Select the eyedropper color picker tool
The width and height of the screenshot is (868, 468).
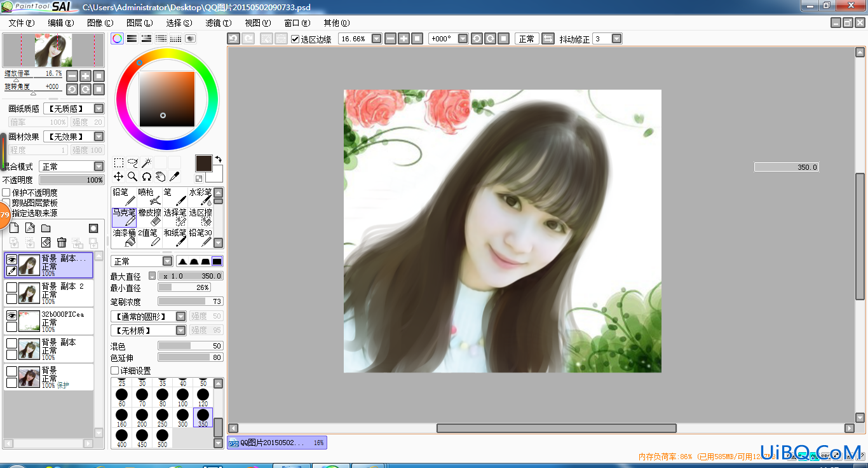point(174,176)
